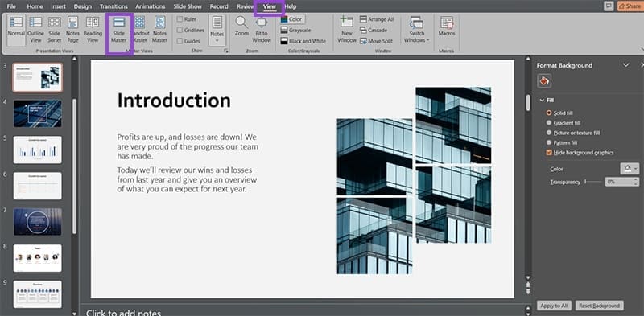Click Cascade windows
644x316 pixels.
(374, 31)
